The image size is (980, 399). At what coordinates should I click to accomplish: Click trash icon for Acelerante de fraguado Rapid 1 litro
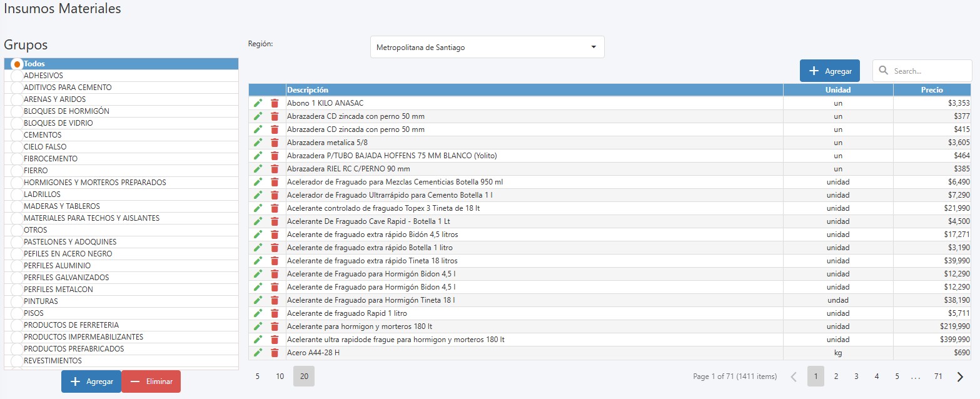pos(275,313)
